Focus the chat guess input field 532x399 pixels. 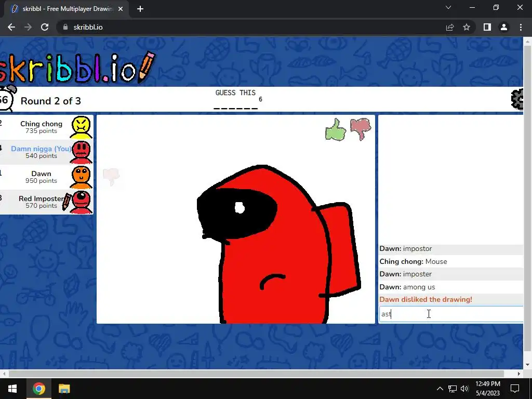click(451, 314)
